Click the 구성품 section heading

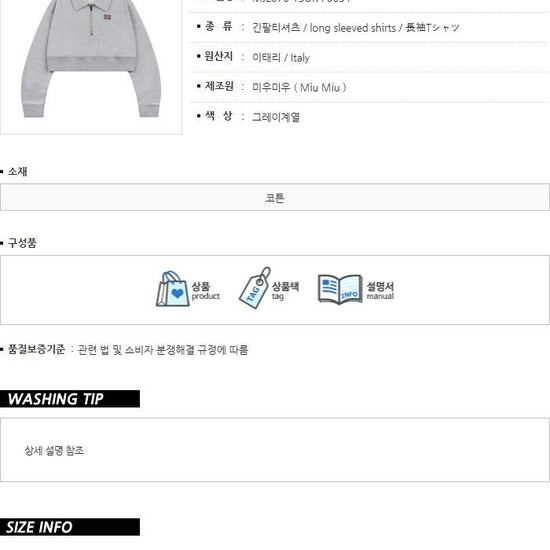coord(22,243)
